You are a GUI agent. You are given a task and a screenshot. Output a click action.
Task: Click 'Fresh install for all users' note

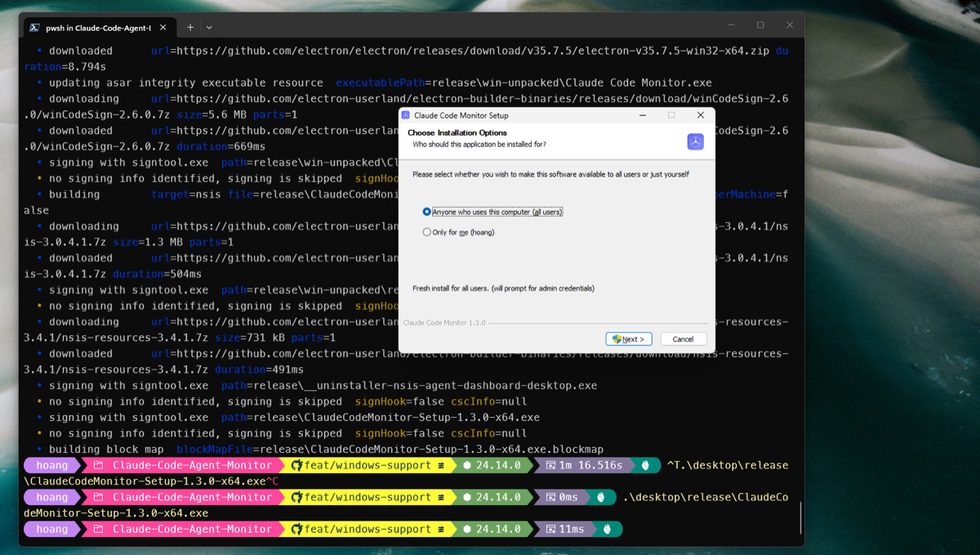[503, 289]
